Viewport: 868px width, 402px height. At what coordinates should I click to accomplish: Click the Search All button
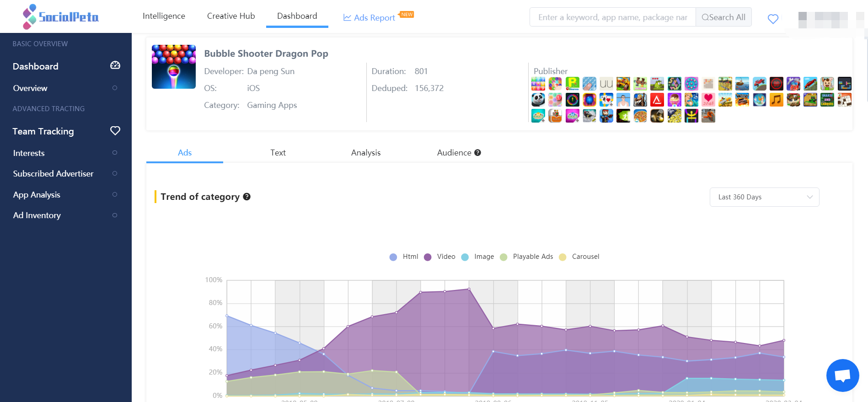pos(723,17)
